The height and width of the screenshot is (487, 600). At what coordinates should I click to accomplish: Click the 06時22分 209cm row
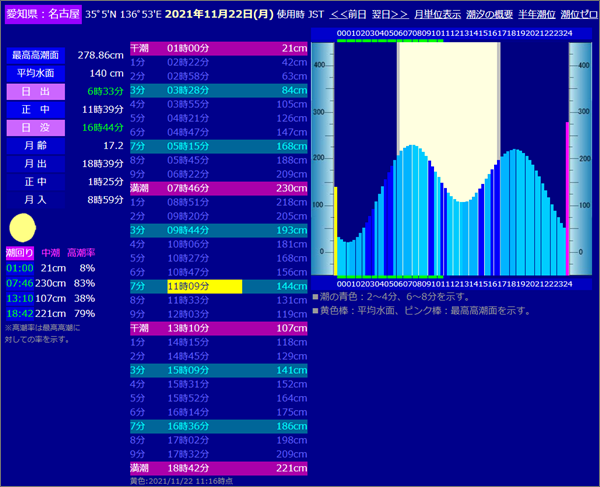(218, 174)
